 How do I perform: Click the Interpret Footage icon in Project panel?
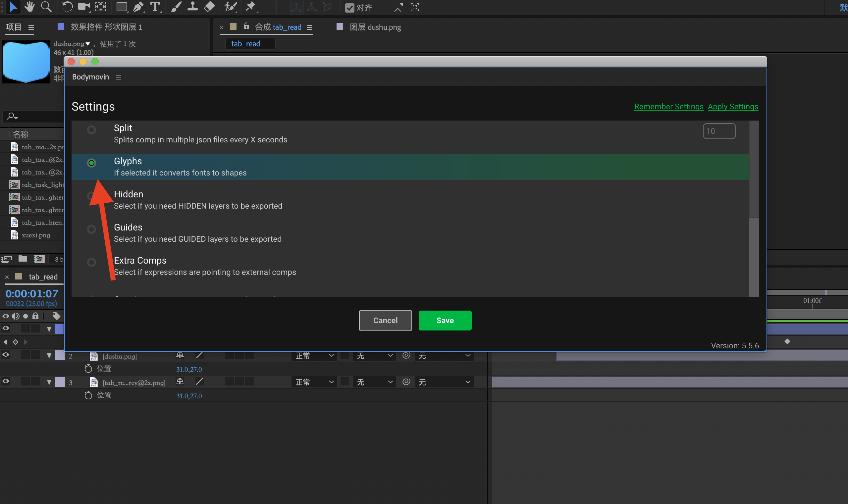coord(6,259)
